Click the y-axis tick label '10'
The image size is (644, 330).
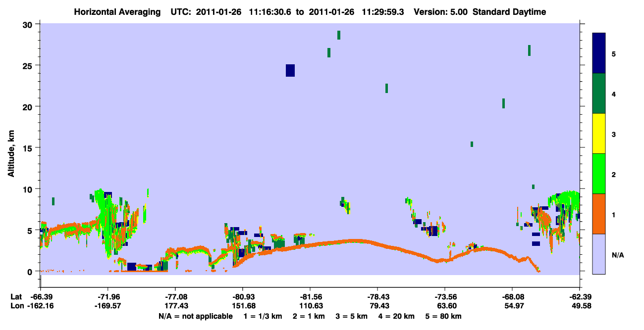[29, 189]
